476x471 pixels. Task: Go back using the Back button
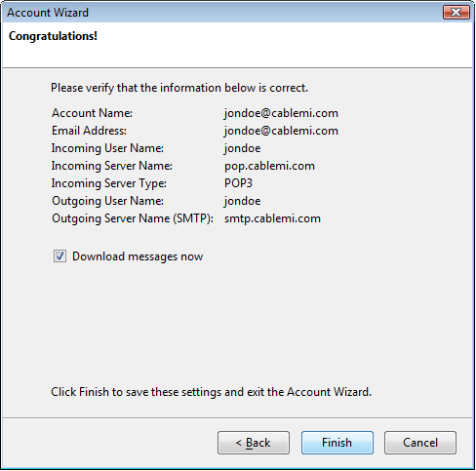[254, 443]
